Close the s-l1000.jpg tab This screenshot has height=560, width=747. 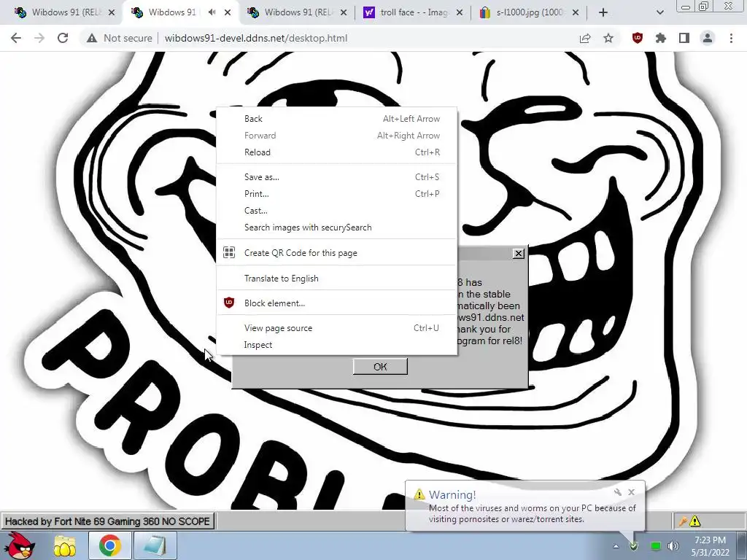click(x=576, y=12)
